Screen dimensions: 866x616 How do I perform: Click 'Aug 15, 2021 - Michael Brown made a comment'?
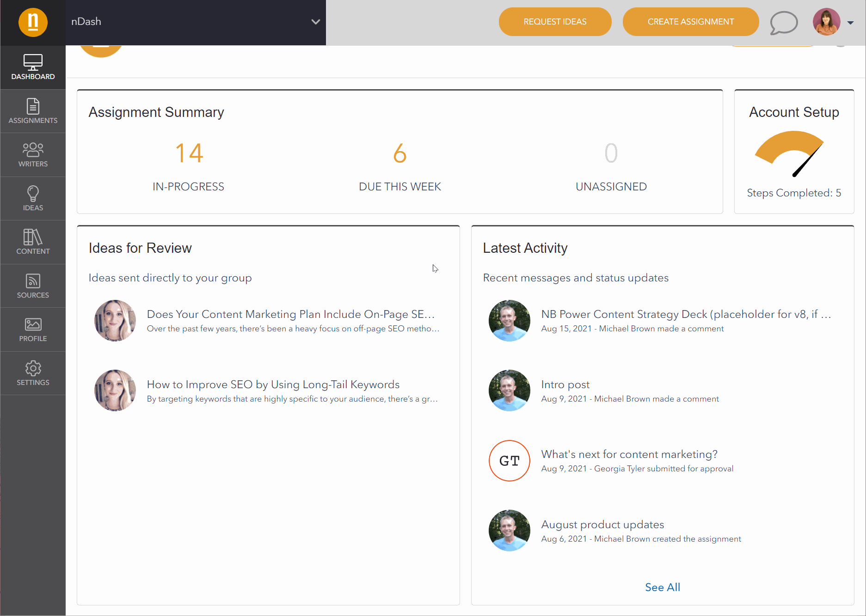(x=632, y=329)
